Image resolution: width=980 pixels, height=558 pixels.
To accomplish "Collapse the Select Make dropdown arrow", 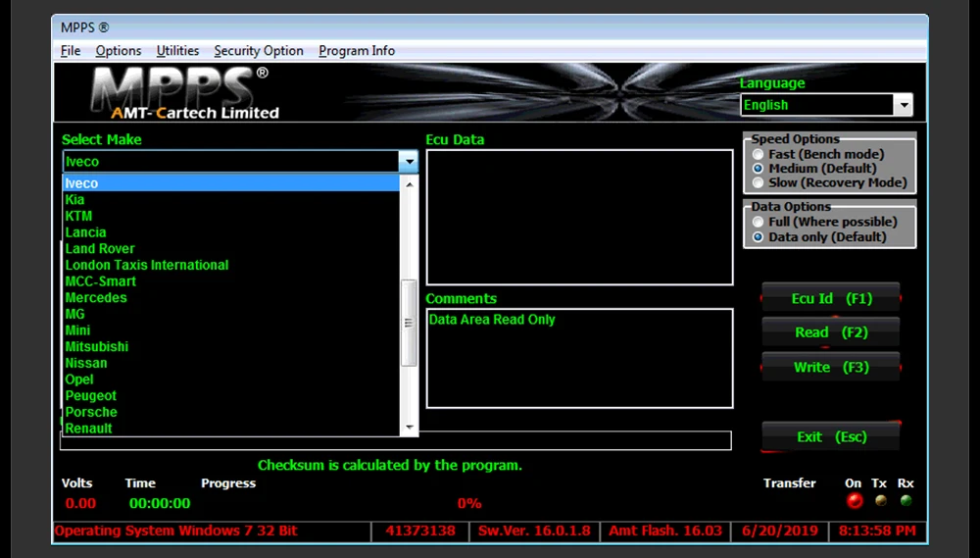I will (x=409, y=162).
